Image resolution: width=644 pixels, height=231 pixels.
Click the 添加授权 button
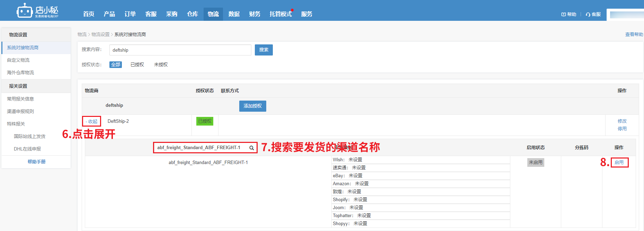coord(253,106)
